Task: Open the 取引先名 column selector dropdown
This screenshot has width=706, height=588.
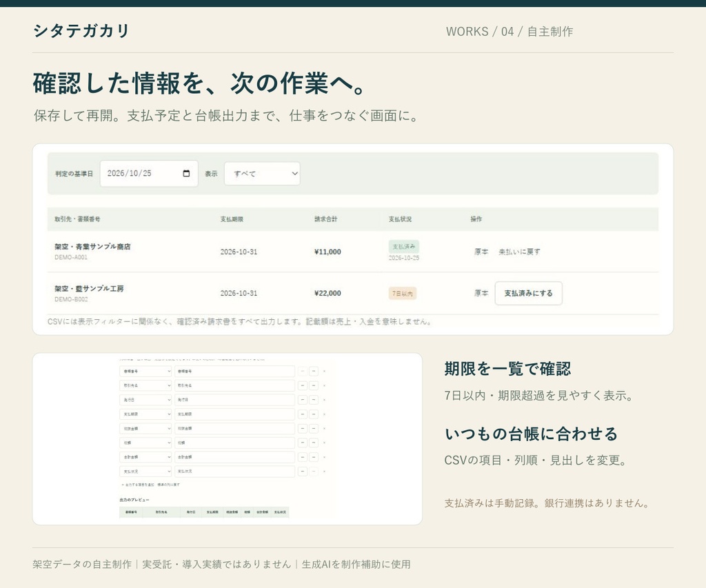Action: (x=145, y=386)
